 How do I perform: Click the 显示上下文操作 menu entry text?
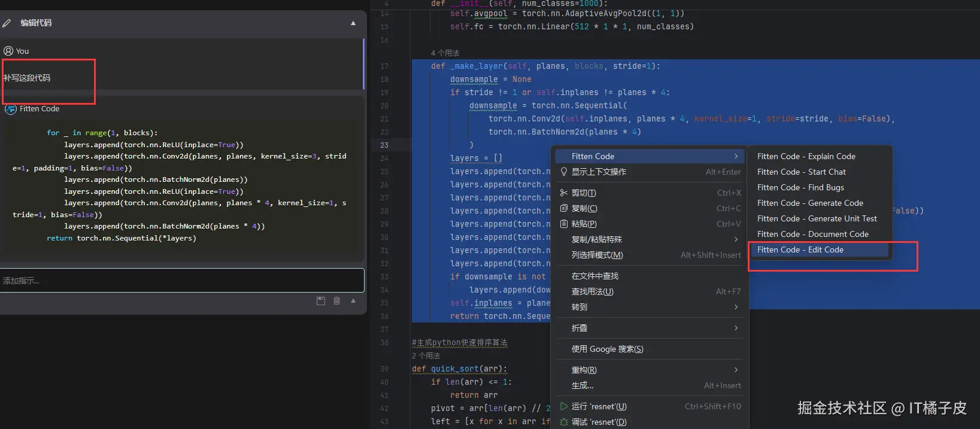[x=599, y=172]
